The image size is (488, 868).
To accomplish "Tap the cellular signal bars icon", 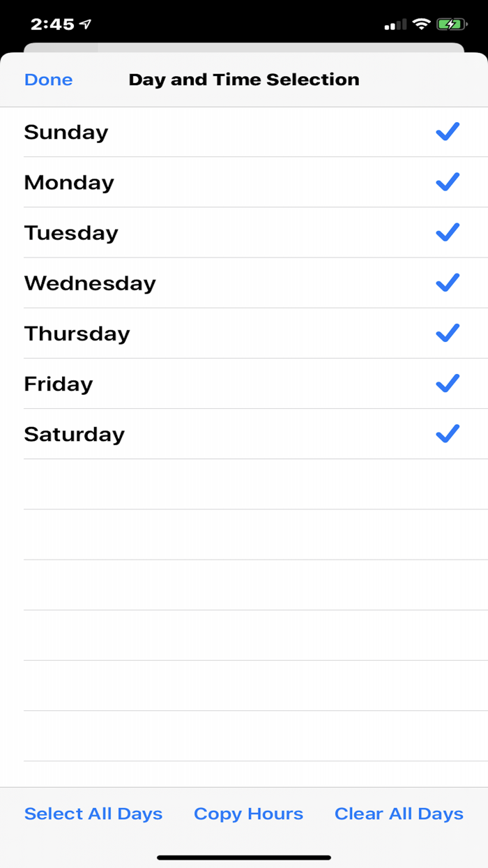I will [395, 25].
